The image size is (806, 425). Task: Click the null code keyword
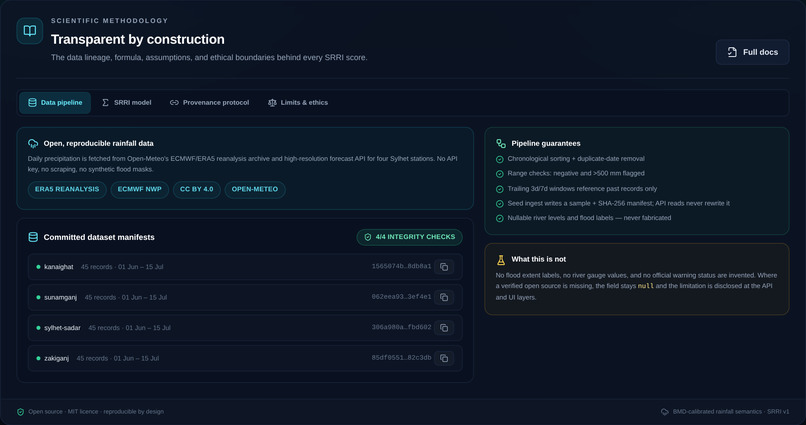tap(646, 286)
